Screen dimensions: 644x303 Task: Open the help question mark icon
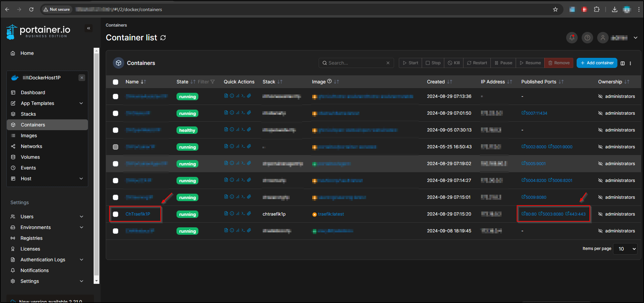click(x=587, y=38)
